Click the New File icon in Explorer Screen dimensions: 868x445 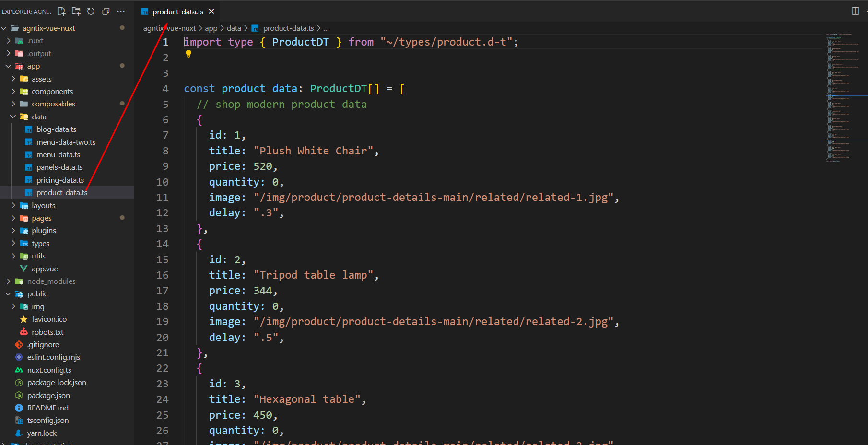[61, 12]
